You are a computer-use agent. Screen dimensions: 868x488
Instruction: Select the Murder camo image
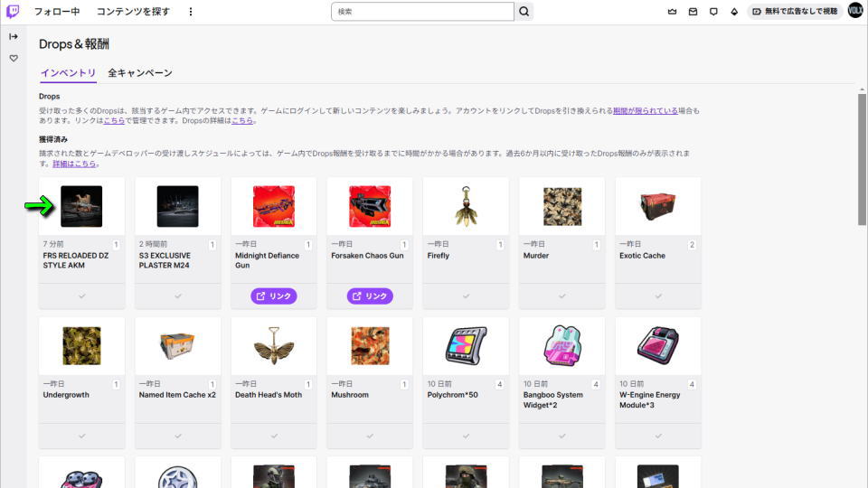coord(561,206)
